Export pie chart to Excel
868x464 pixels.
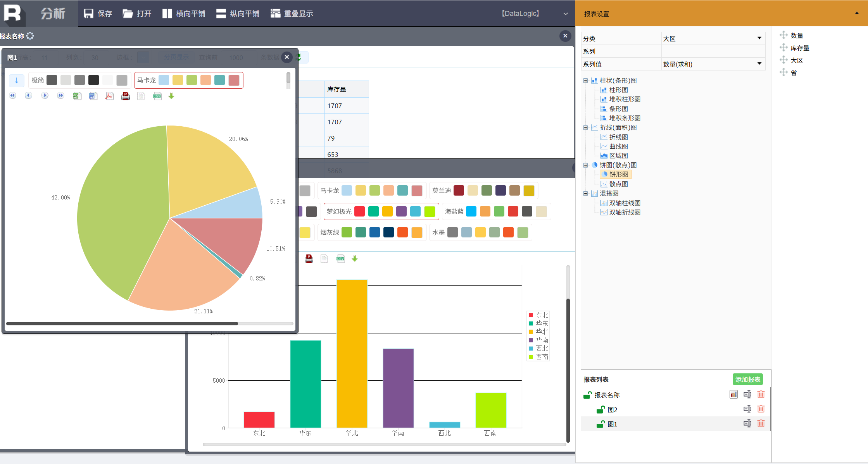click(x=77, y=96)
